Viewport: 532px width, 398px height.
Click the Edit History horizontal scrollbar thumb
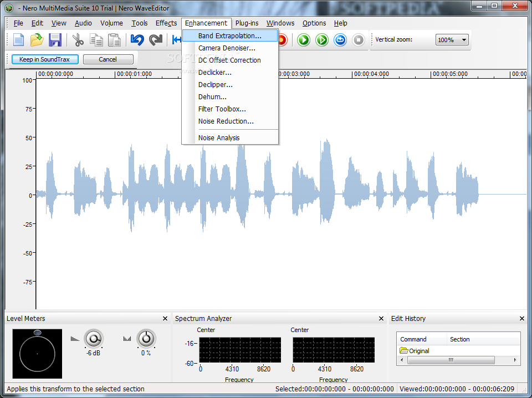[x=451, y=360]
